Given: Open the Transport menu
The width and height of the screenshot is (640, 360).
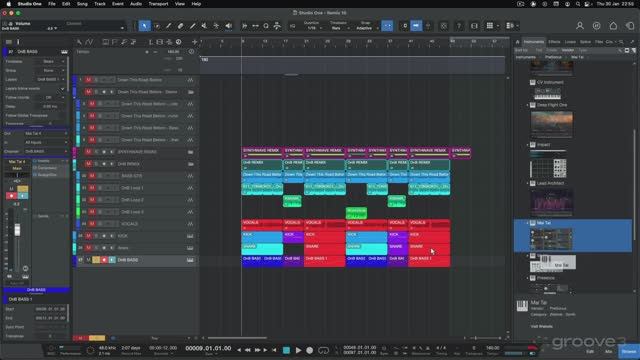Looking at the screenshot, I should pyautogui.click(x=158, y=4).
